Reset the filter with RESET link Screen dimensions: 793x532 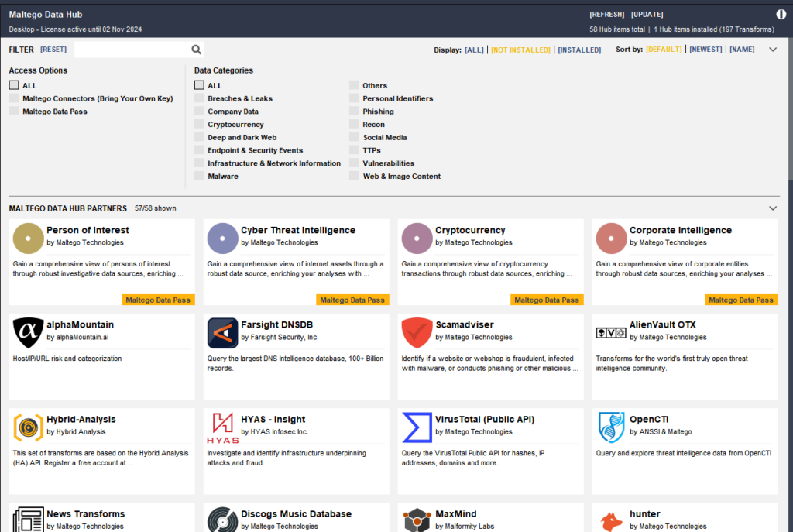[53, 49]
